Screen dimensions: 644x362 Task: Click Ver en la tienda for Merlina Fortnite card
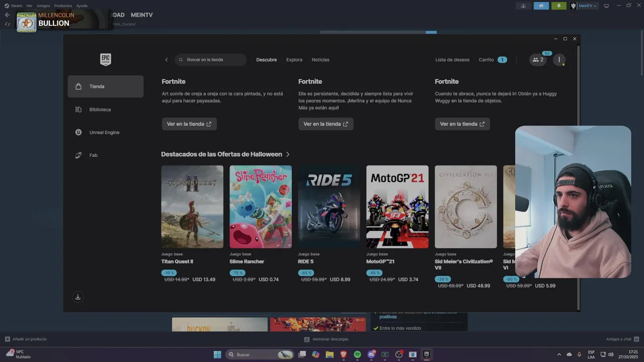click(326, 124)
